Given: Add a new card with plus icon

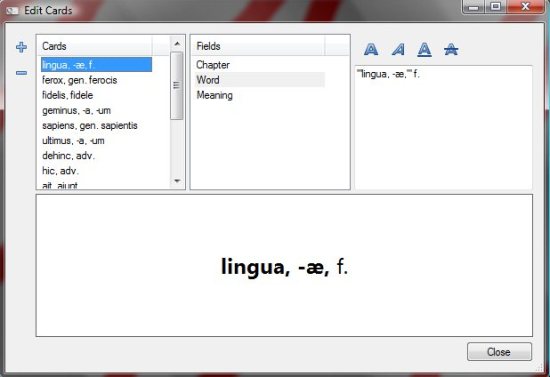Looking at the screenshot, I should pyautogui.click(x=21, y=47).
